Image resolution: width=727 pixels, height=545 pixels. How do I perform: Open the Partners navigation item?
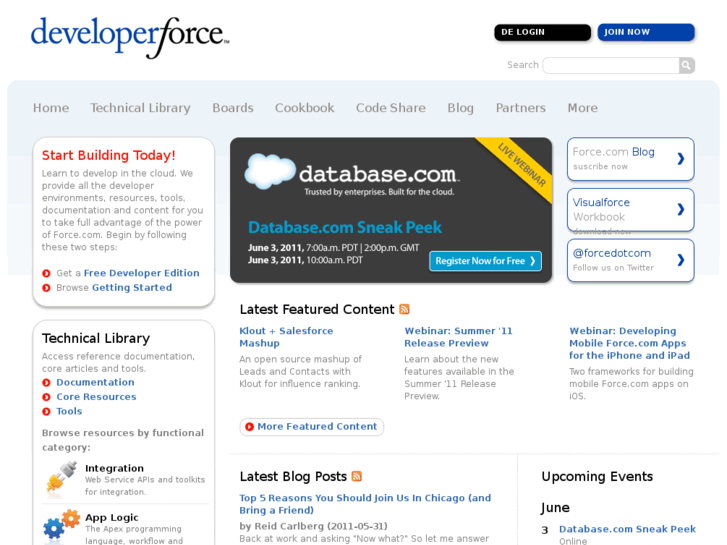pos(521,108)
